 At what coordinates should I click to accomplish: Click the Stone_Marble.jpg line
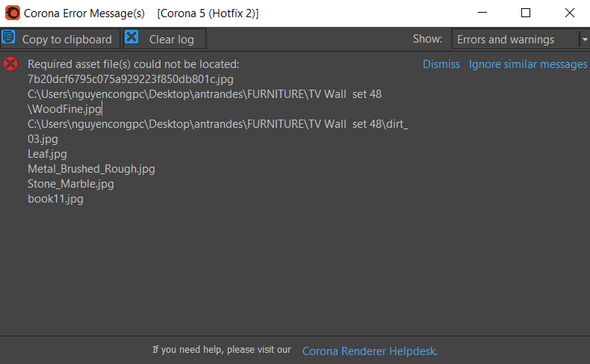[x=71, y=184]
